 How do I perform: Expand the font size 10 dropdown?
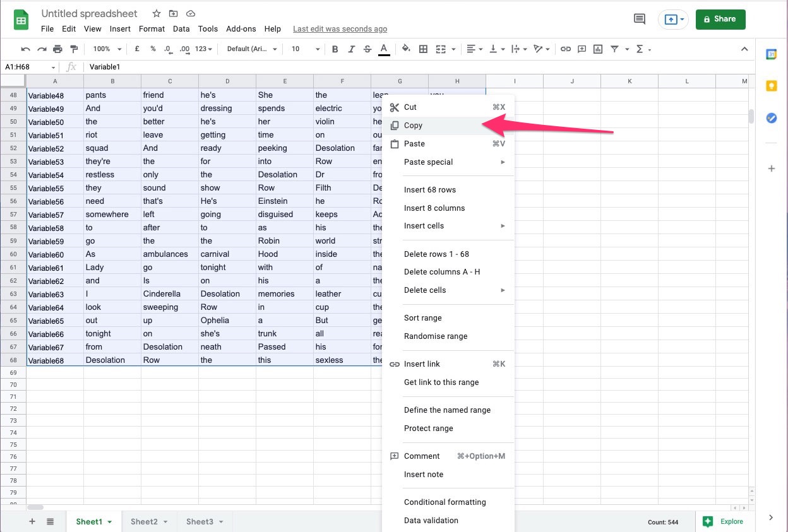point(306,49)
